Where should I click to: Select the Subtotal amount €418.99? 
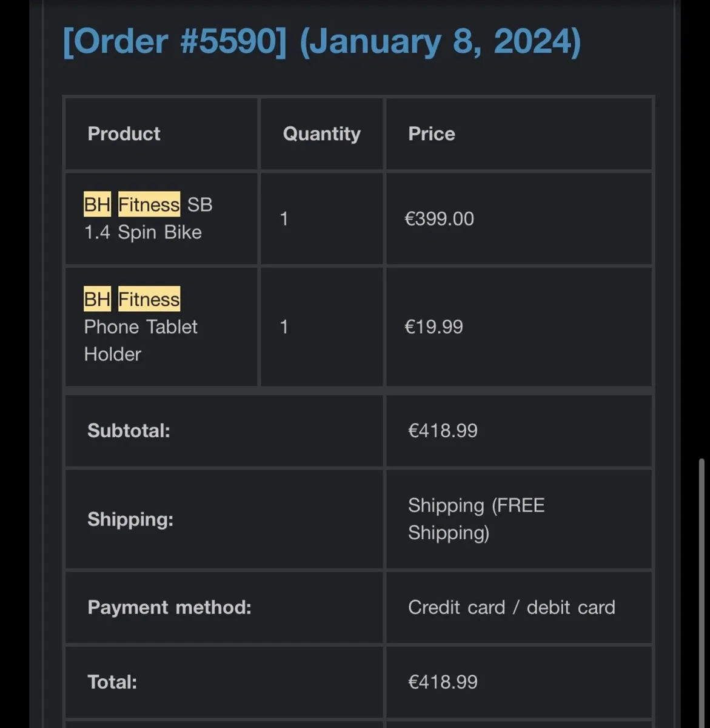443,431
